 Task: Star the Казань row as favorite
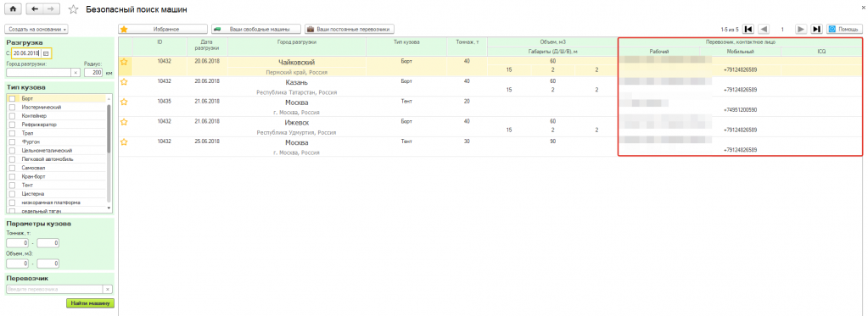pos(125,82)
